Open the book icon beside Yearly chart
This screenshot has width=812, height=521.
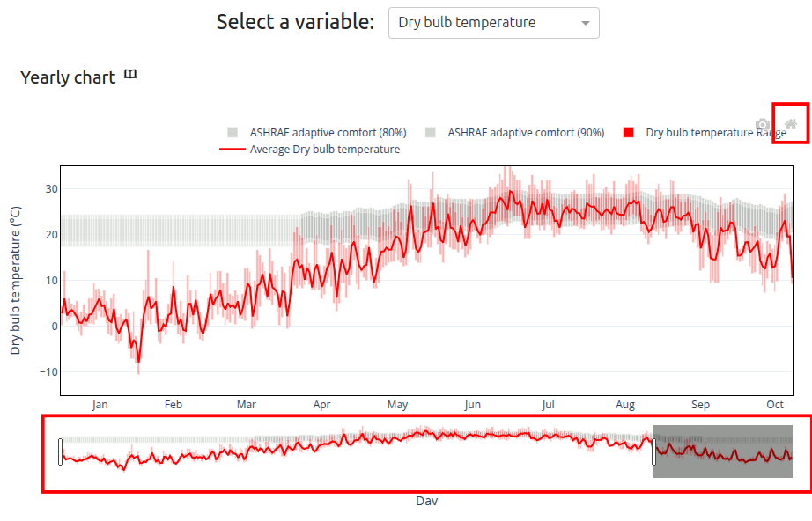(130, 76)
